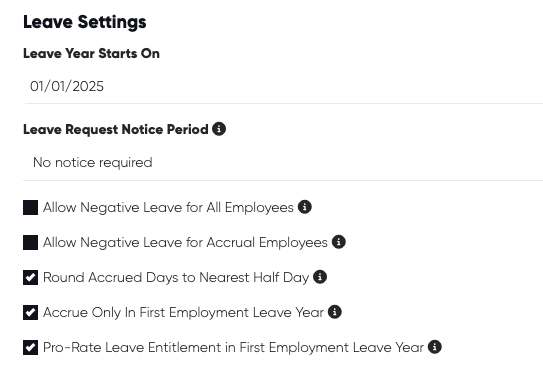Click the Leave Settings heading
Screen dimensions: 543x381
coord(85,22)
